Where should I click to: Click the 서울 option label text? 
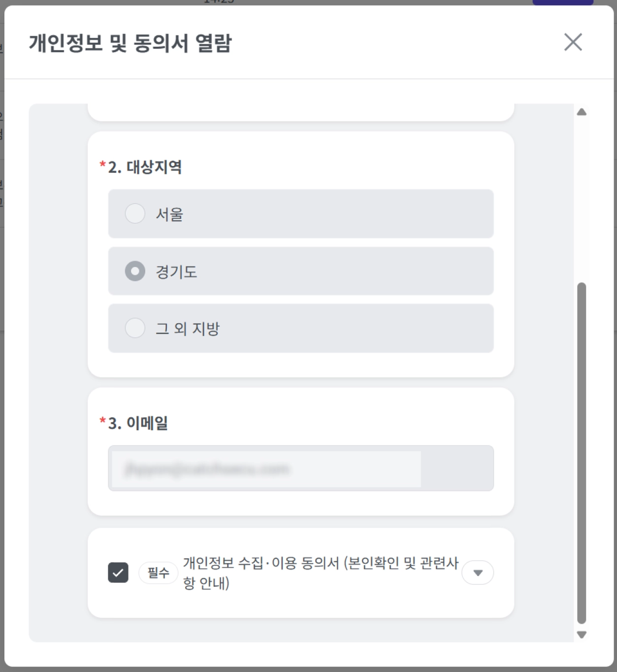coord(169,214)
